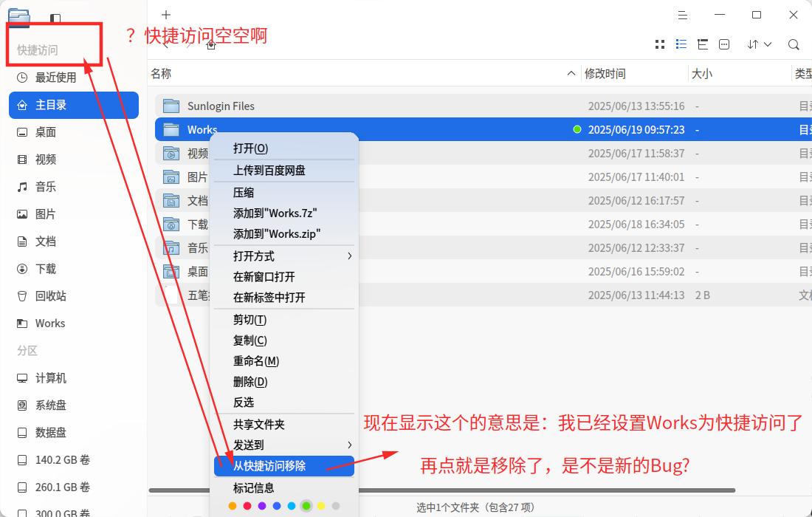Select the Sunlogin Files folder row

pos(484,106)
